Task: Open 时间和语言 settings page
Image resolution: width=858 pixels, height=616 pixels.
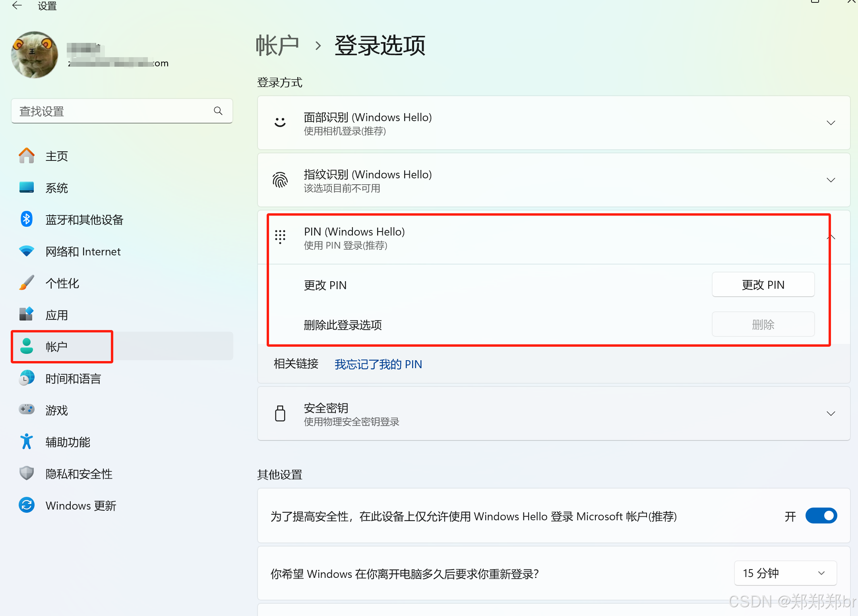Action: tap(73, 378)
